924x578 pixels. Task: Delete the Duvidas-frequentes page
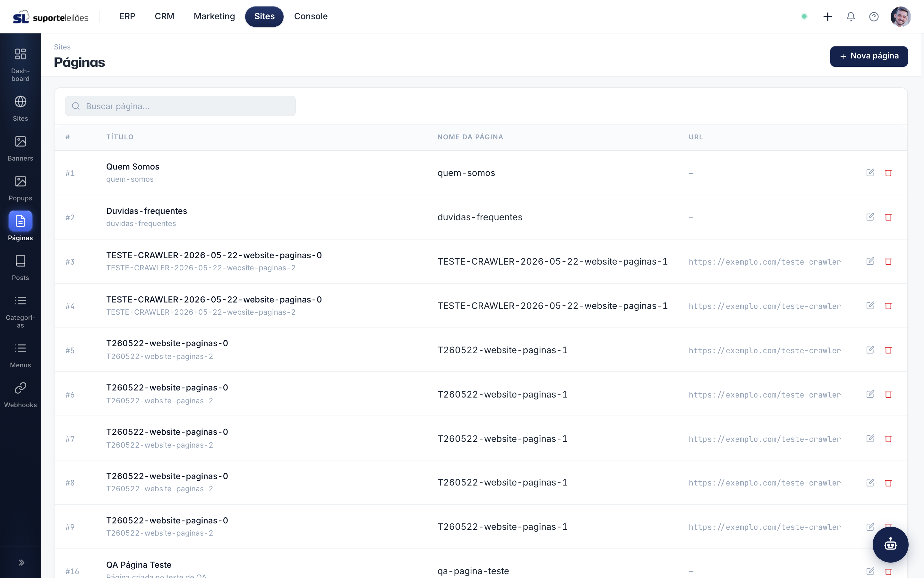(x=888, y=217)
